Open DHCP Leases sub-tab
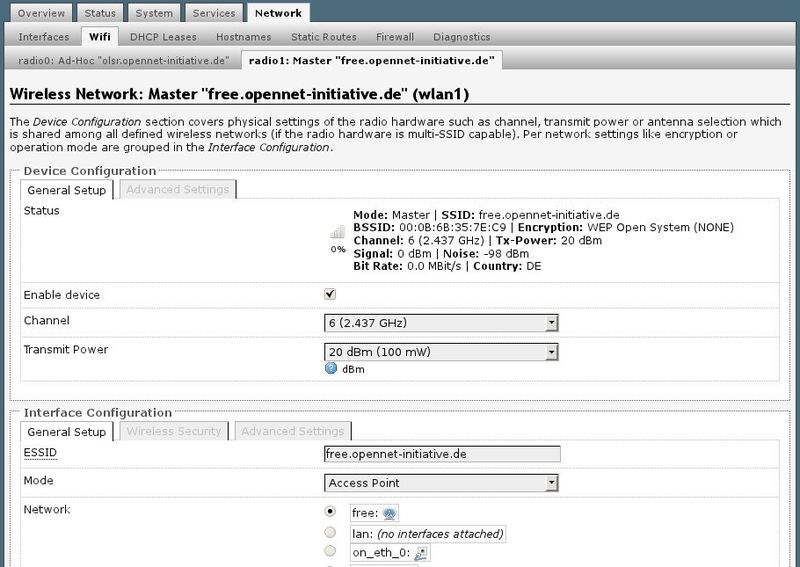The height and width of the screenshot is (567, 800). pyautogui.click(x=163, y=37)
